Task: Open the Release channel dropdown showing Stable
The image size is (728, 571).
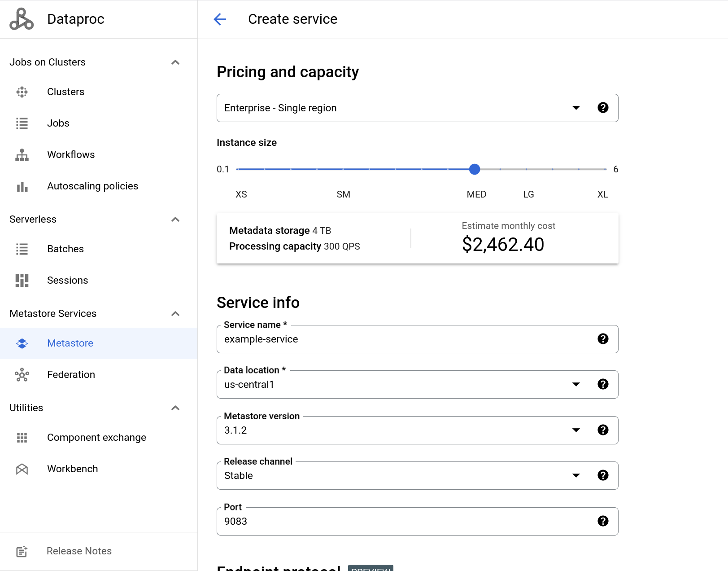Action: tap(575, 475)
